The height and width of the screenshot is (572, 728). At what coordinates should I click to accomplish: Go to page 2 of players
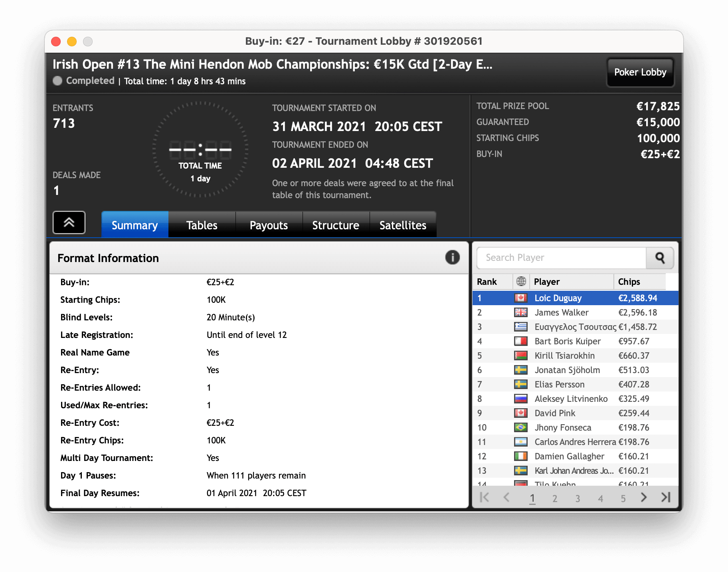(555, 498)
